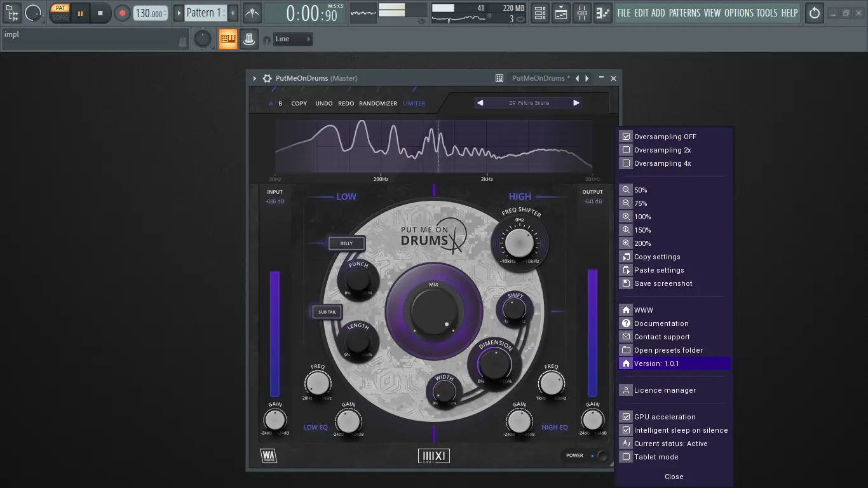868x488 pixels.
Task: Click the folder icon for Open presets folder
Action: tap(627, 350)
